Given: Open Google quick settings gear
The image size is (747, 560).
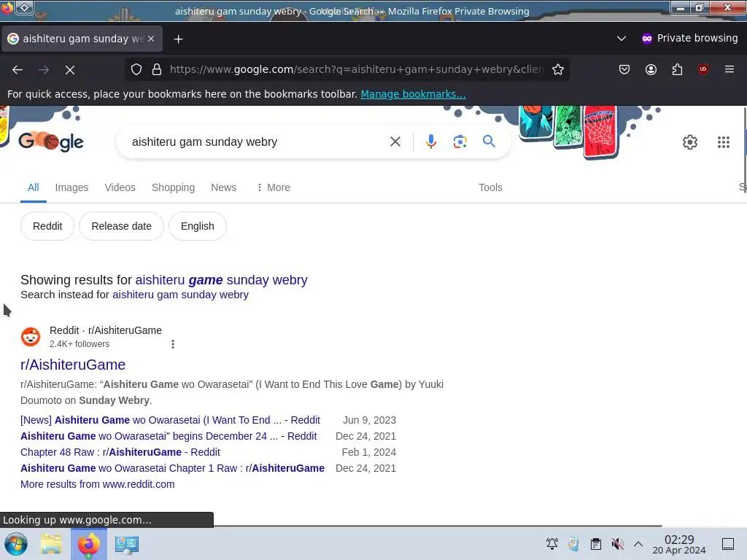Looking at the screenshot, I should (690, 142).
